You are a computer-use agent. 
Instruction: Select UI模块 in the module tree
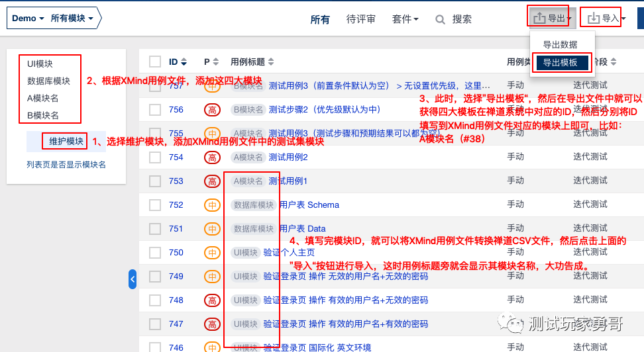point(40,64)
